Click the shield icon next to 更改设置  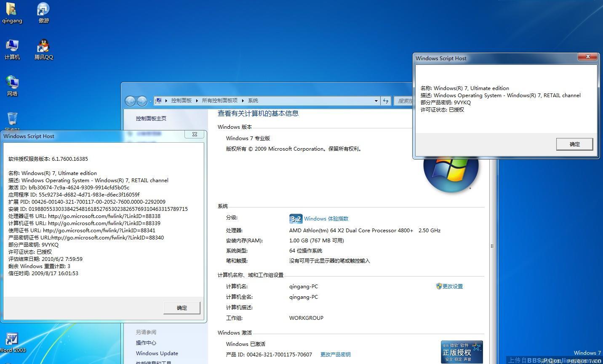(439, 286)
